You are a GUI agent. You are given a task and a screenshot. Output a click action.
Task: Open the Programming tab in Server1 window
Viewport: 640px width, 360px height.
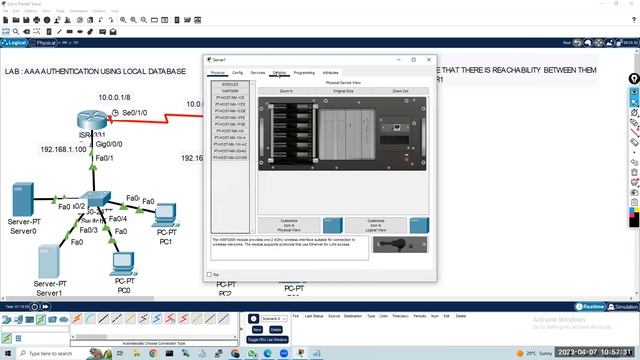coord(304,73)
